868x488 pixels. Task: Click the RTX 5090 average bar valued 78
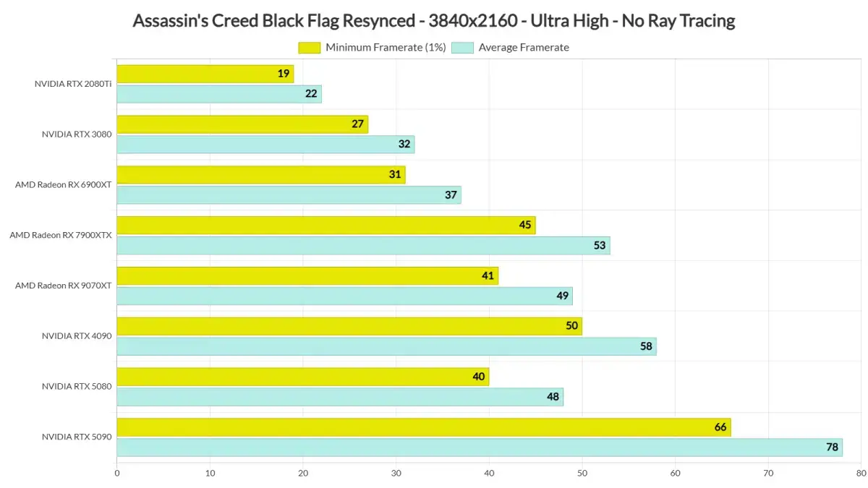point(480,448)
